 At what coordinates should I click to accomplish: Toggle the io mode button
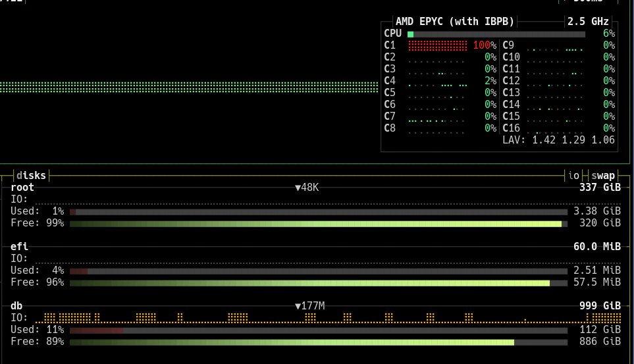point(573,176)
